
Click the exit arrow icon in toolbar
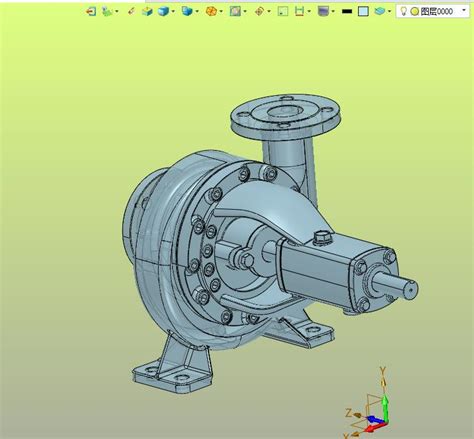tap(91, 11)
